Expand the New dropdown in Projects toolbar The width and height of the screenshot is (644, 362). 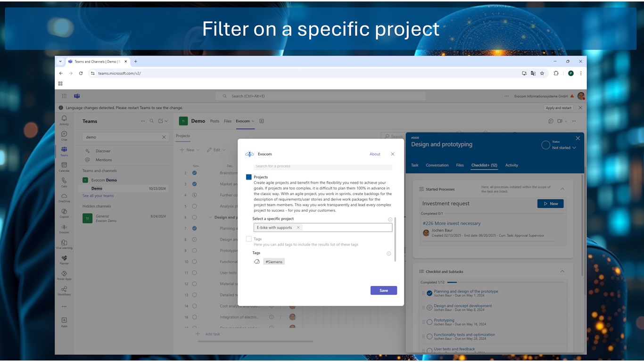198,150
